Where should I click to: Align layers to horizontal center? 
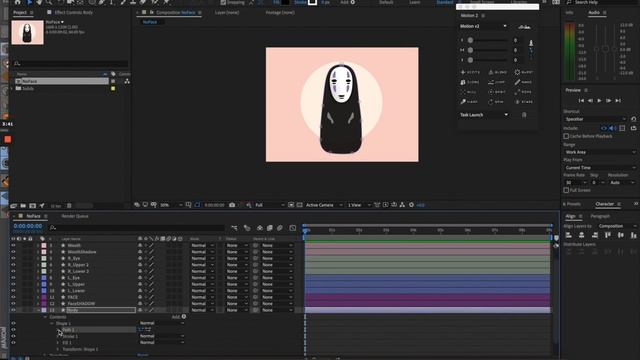(x=582, y=235)
